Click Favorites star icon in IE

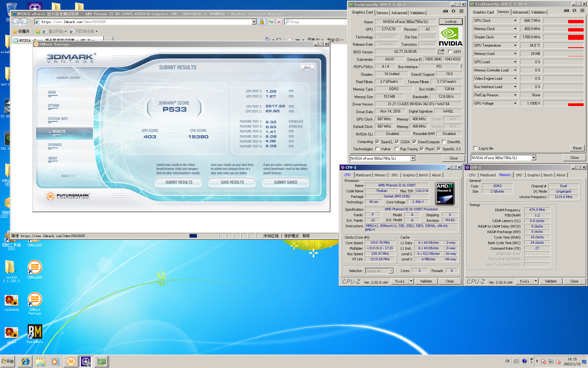[15, 31]
